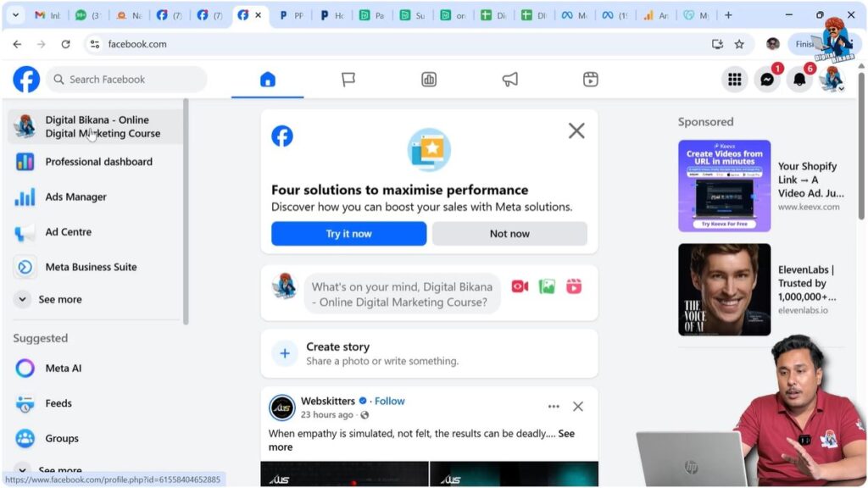The height and width of the screenshot is (488, 868).
Task: Open the ElevenLabs sponsored ad image
Action: (x=724, y=290)
